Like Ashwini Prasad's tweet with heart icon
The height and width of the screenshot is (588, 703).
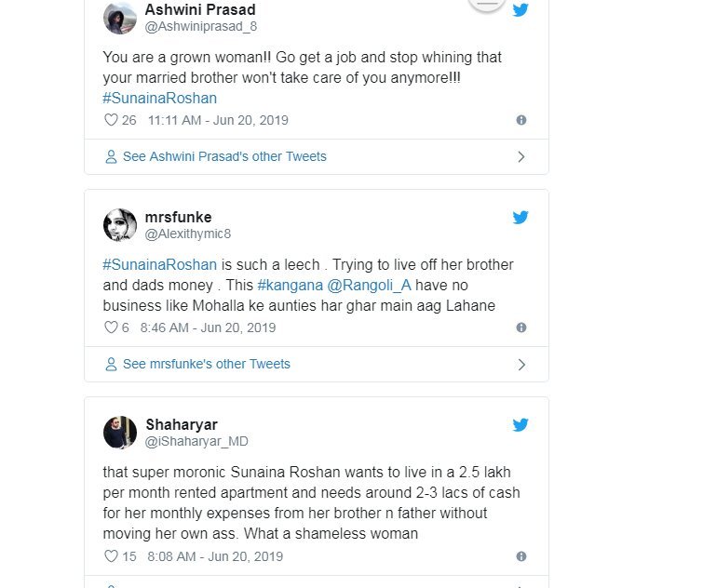click(x=111, y=120)
